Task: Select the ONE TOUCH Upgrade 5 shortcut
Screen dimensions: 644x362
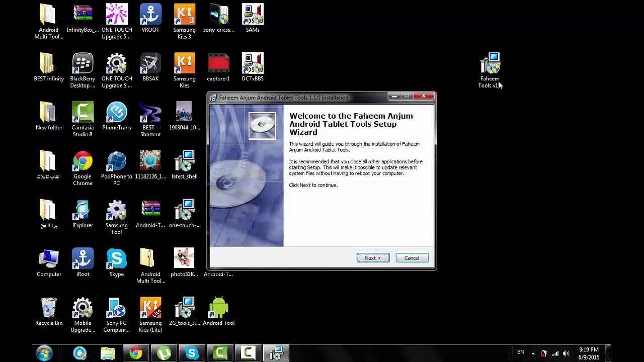Action: pyautogui.click(x=117, y=22)
